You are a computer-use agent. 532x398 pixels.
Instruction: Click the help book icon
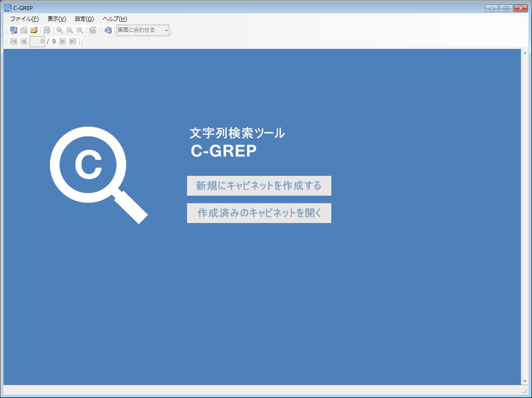click(108, 30)
